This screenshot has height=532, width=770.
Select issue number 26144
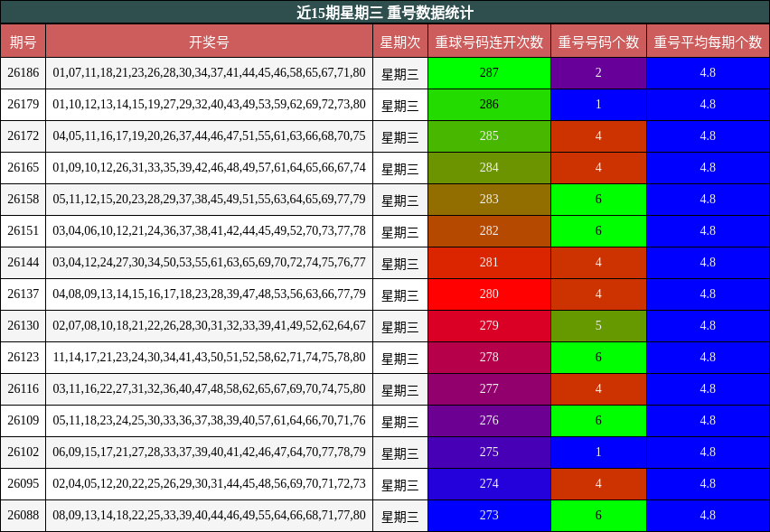click(23, 263)
